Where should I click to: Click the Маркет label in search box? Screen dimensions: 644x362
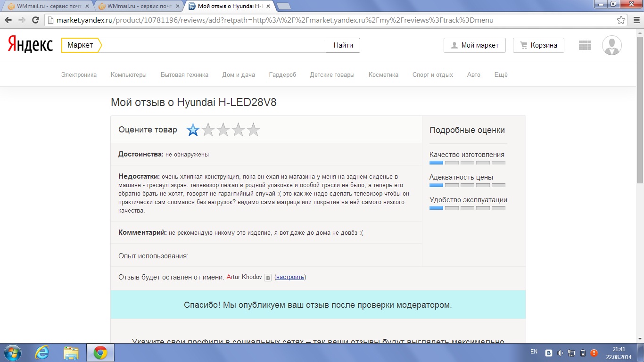80,45
